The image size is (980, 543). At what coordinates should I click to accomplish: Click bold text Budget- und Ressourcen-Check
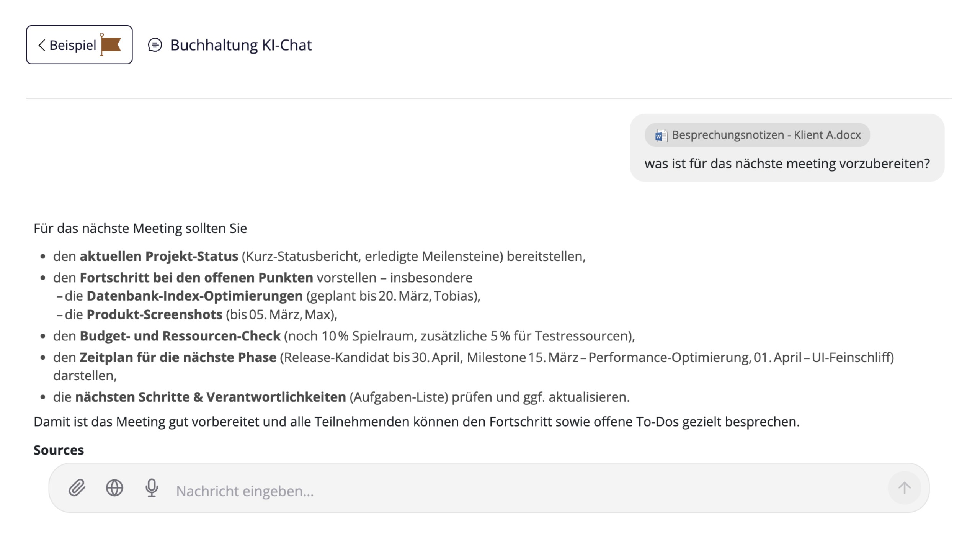pyautogui.click(x=180, y=336)
